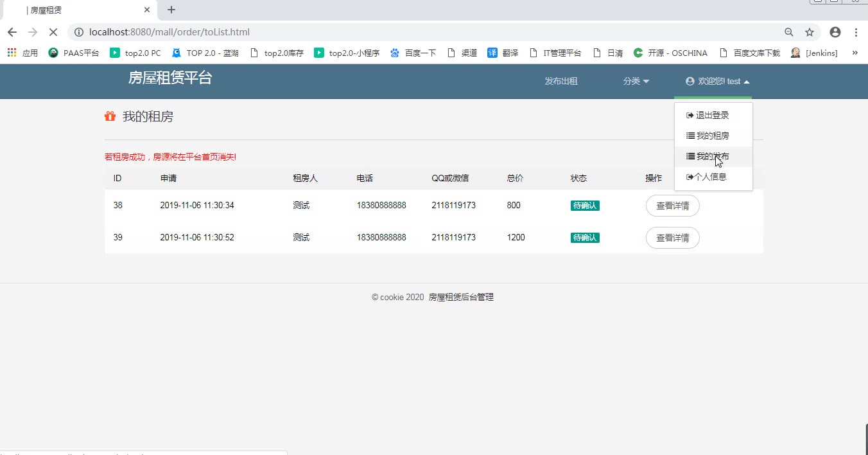Collapse the 欢迎您! test user menu
Screen dimensions: 868x455
pos(717,81)
